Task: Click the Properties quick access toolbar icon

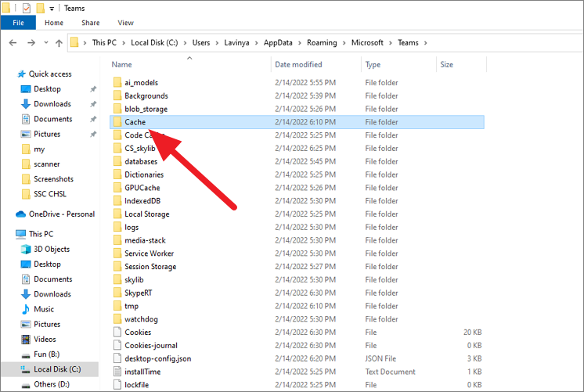Action: pos(27,8)
